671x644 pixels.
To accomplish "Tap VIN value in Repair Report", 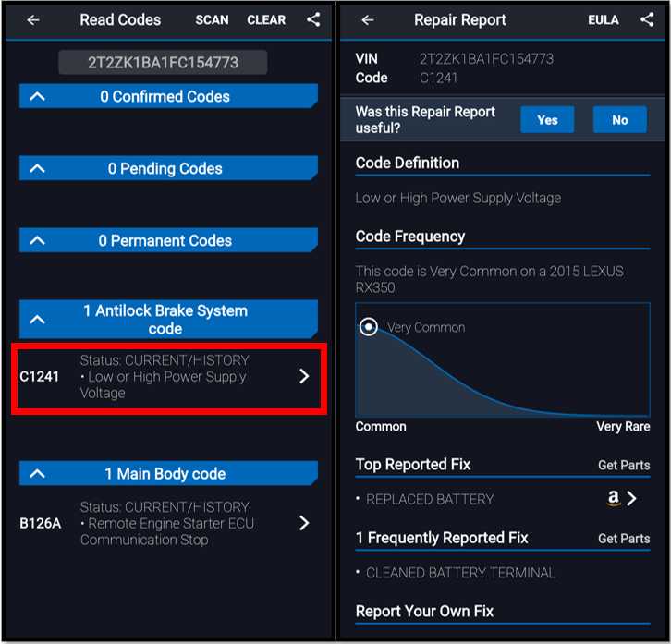I will click(486, 58).
